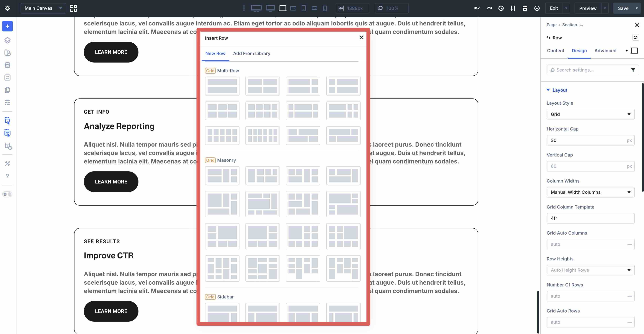The width and height of the screenshot is (644, 334).
Task: Open the Advanced tab in Row settings
Action: [605, 51]
